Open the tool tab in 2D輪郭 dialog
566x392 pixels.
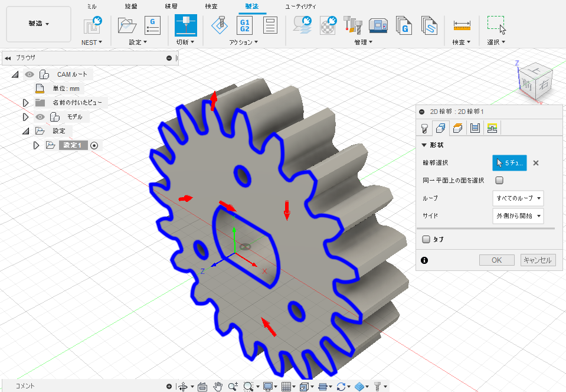[424, 128]
